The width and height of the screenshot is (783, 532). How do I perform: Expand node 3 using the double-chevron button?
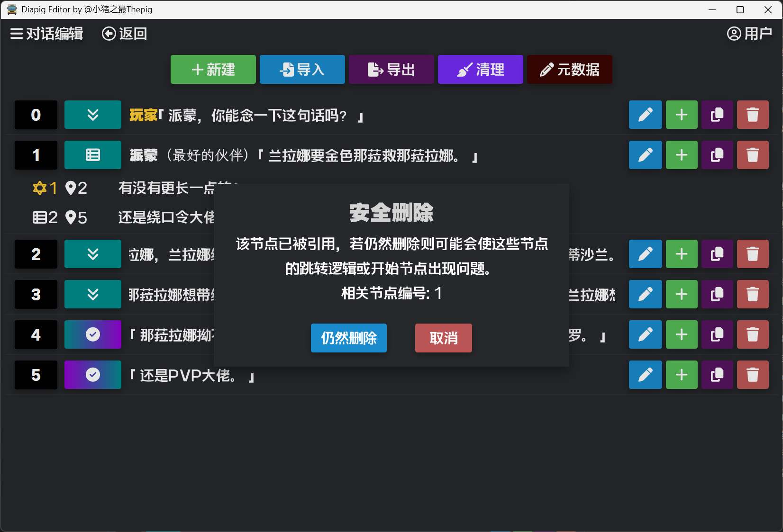(x=93, y=294)
